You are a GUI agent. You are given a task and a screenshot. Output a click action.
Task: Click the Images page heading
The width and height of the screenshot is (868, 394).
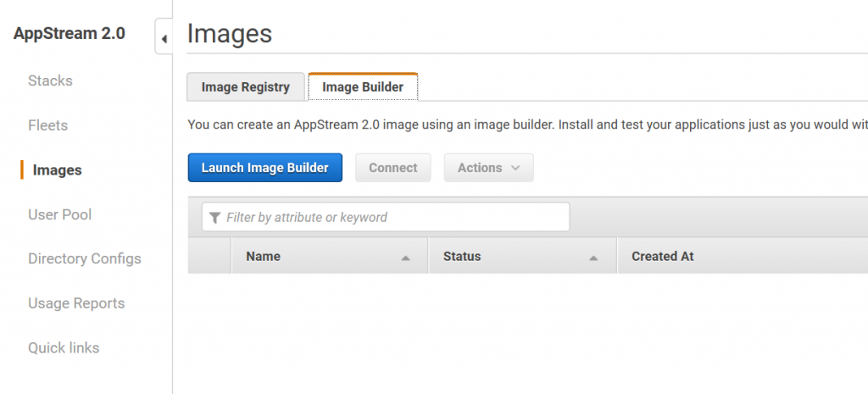(x=230, y=34)
